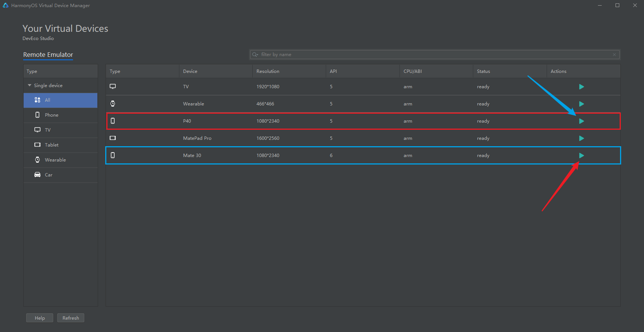The width and height of the screenshot is (644, 332).
Task: Click the phone icon beside Phone filter
Action: 37,115
